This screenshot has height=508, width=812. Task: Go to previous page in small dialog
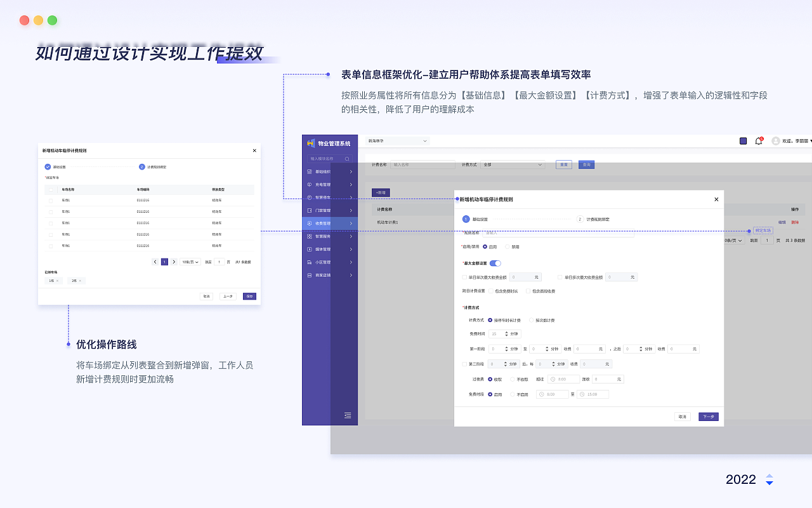click(155, 262)
